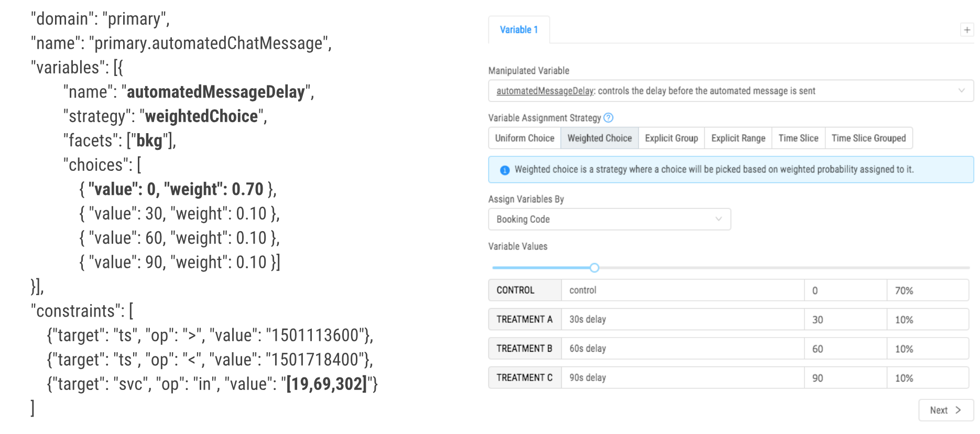Choose the Explicit Range strategy option
The width and height of the screenshot is (980, 434).
[x=738, y=138]
